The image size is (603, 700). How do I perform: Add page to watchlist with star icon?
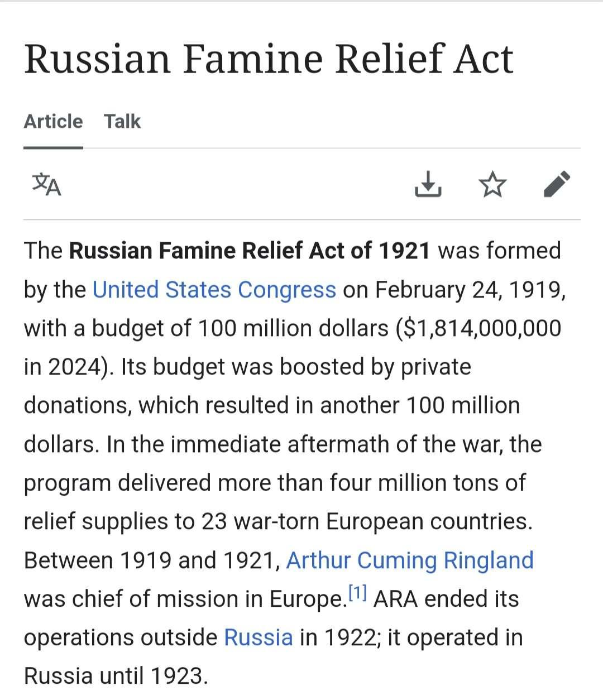point(493,185)
